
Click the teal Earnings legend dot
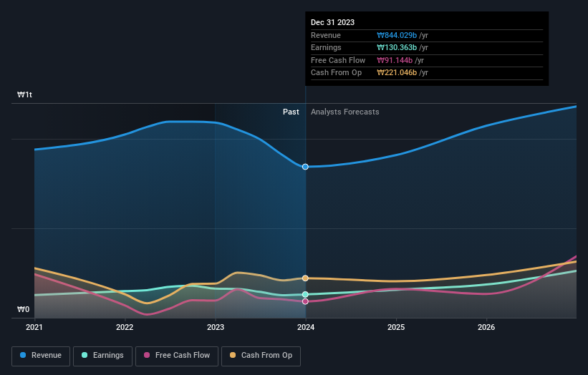point(85,355)
